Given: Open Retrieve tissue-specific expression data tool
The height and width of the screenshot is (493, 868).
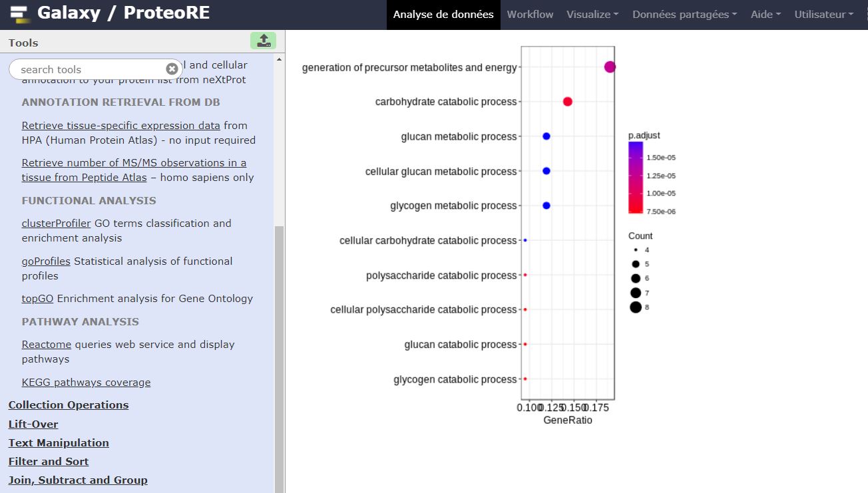Looking at the screenshot, I should [120, 125].
